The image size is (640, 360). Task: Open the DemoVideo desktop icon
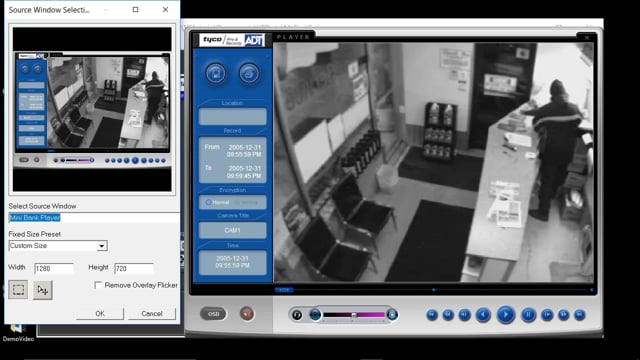(18, 333)
